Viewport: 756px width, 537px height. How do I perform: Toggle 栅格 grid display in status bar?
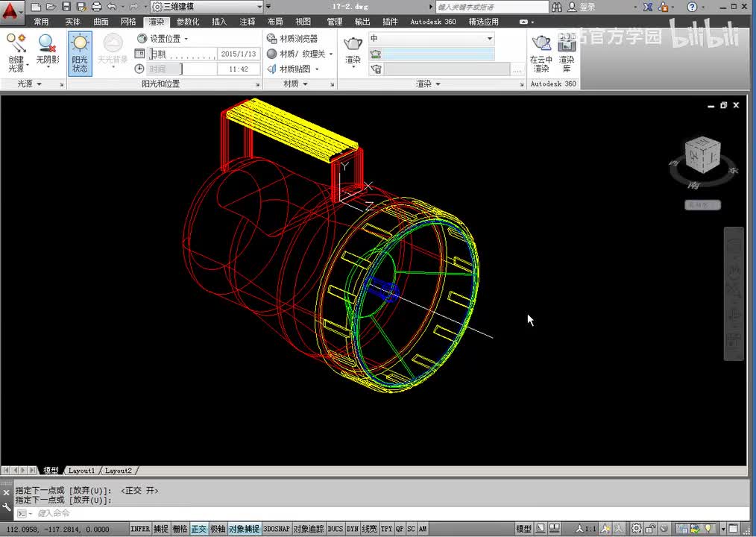180,529
